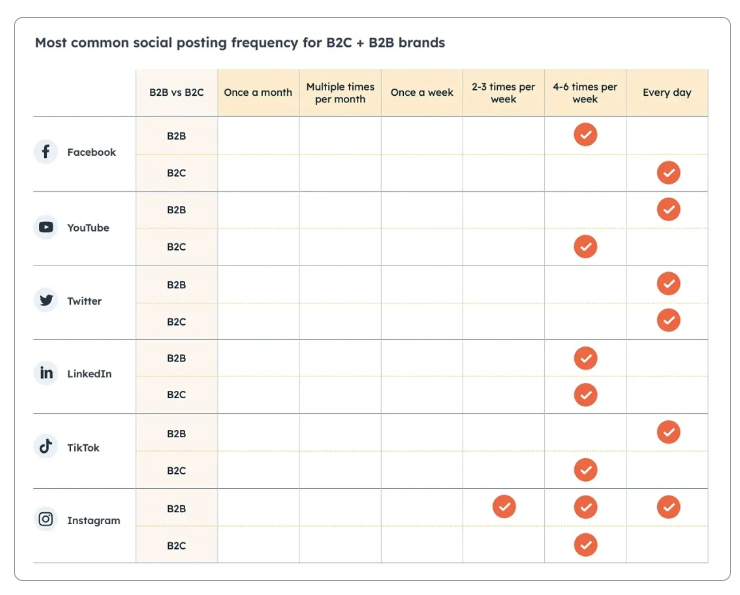
Task: Click Twitter B2B checkmark under Every day
Action: coord(668,284)
